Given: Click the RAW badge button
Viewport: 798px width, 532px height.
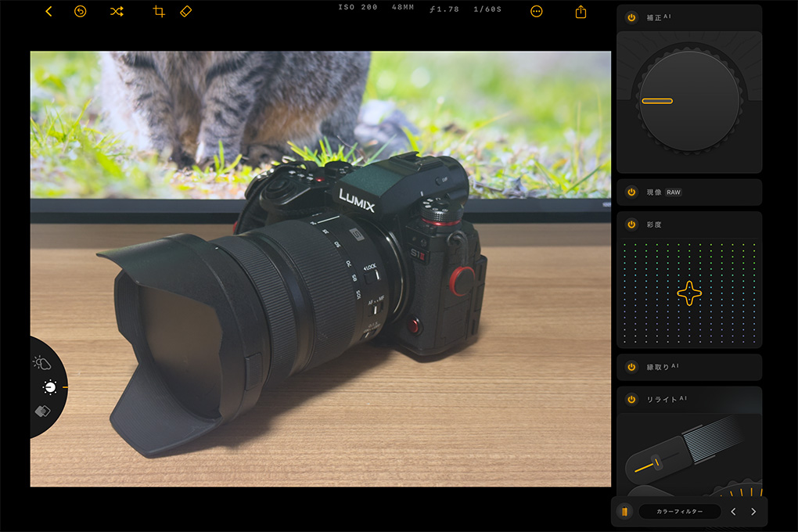Looking at the screenshot, I should [x=676, y=192].
